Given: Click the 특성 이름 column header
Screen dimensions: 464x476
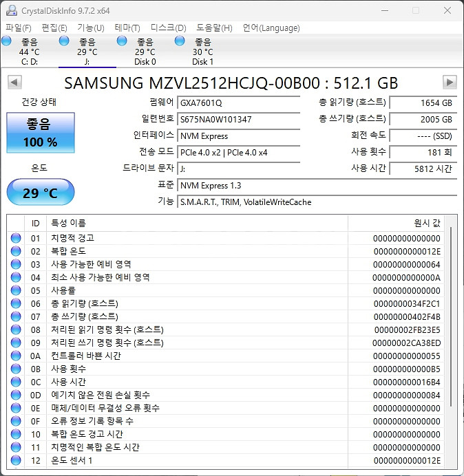Looking at the screenshot, I should (x=197, y=224).
